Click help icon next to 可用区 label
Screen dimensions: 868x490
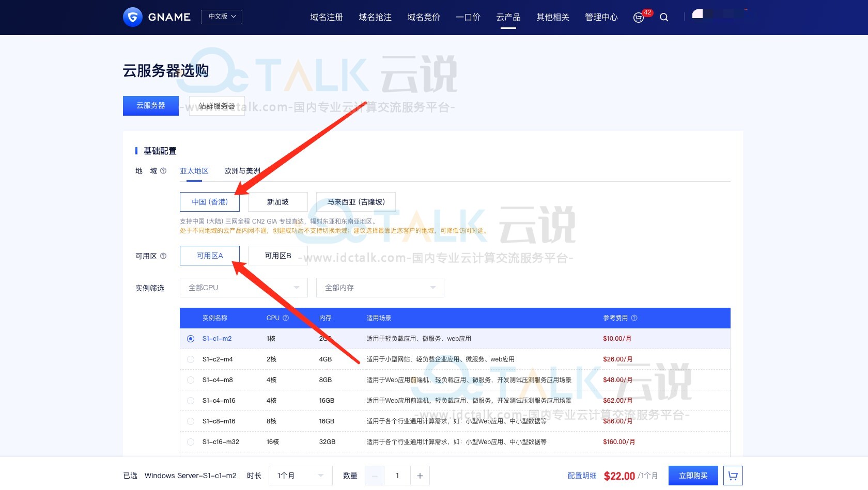tap(163, 256)
